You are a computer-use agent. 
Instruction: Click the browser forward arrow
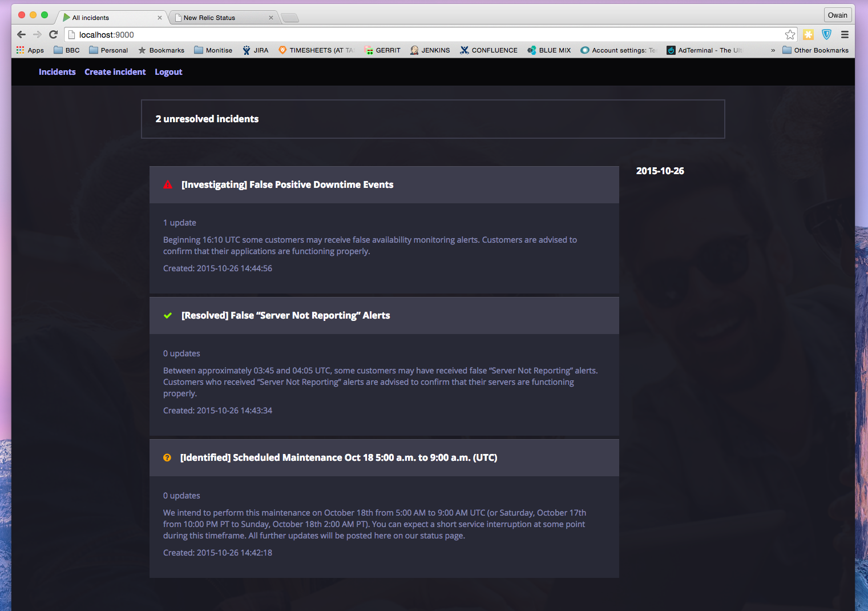pyautogui.click(x=38, y=34)
